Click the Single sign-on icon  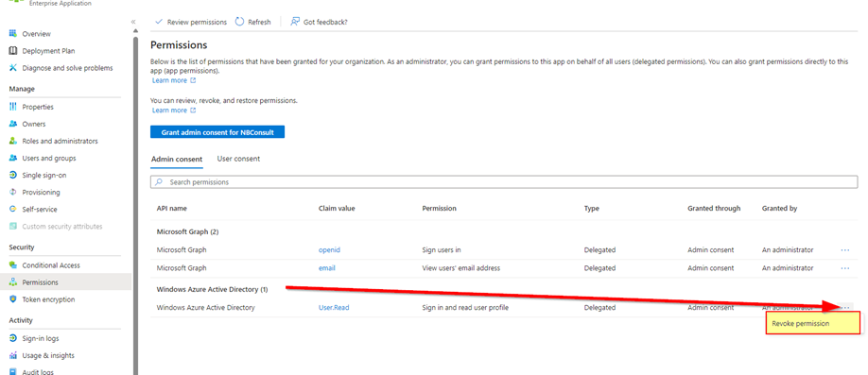[x=13, y=176]
